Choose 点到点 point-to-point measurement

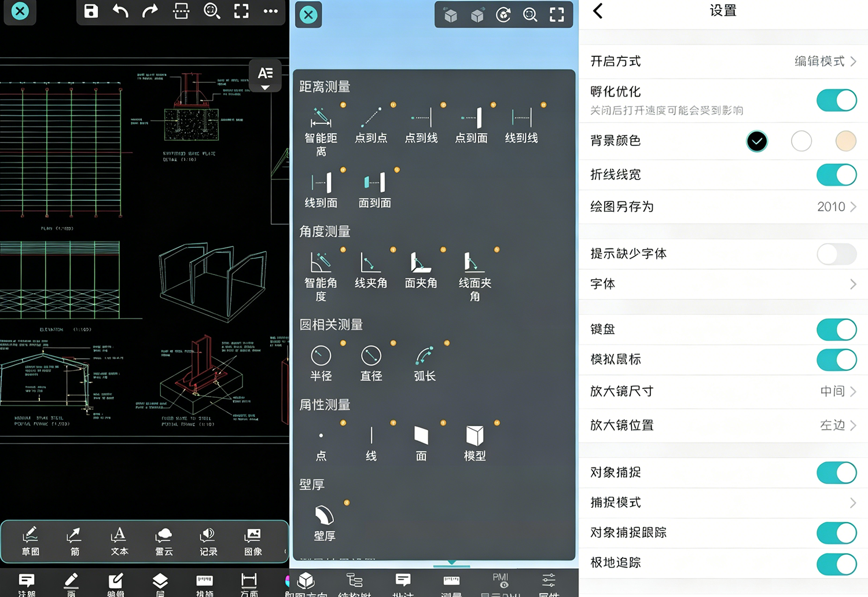(371, 124)
